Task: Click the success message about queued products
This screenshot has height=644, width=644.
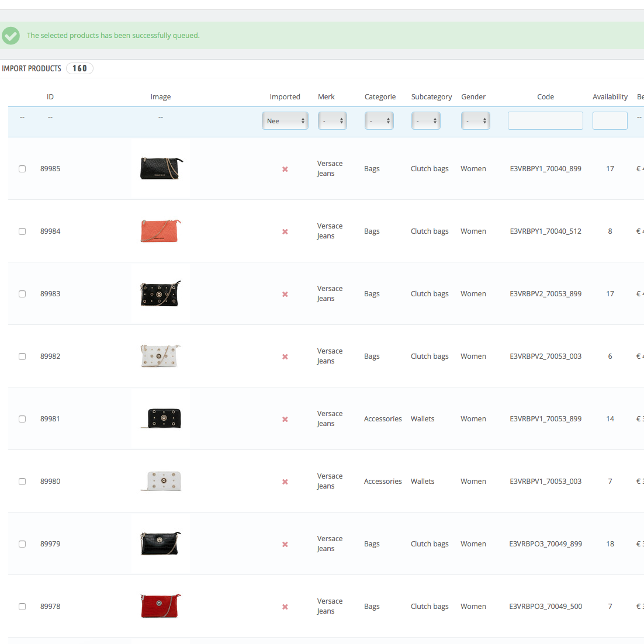Action: (x=113, y=35)
